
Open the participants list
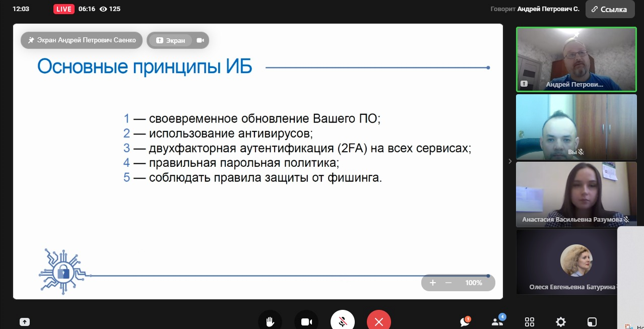(497, 322)
